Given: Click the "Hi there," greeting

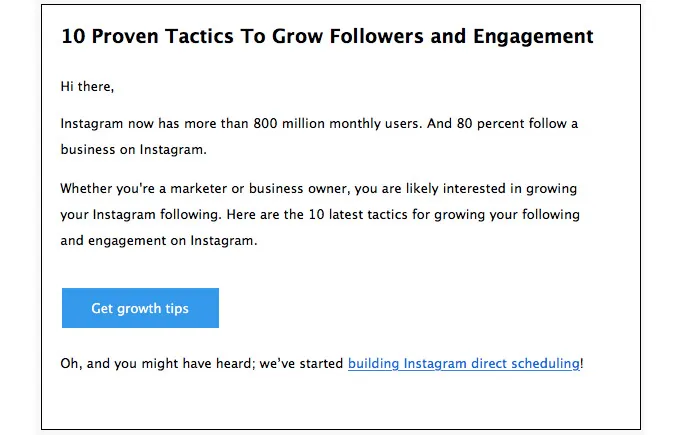Looking at the screenshot, I should [87, 87].
